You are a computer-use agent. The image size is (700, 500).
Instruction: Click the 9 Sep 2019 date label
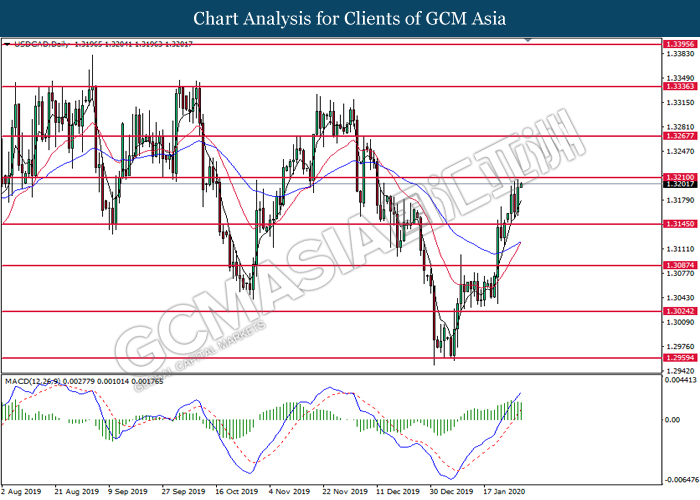pyautogui.click(x=128, y=492)
